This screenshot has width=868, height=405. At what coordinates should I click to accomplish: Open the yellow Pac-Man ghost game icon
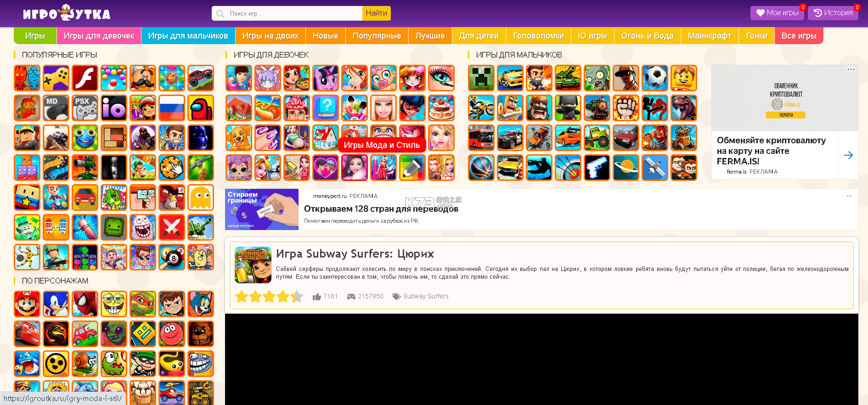(x=201, y=197)
